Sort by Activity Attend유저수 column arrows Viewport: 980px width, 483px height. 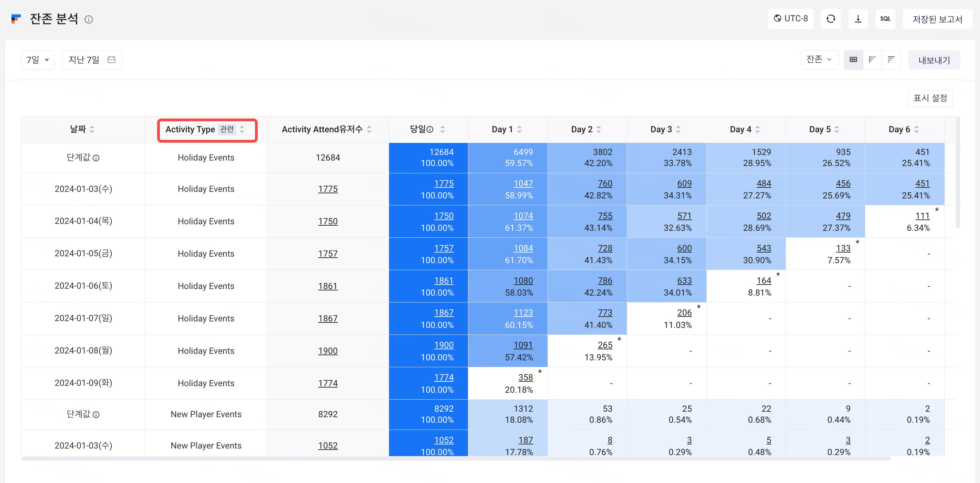tap(369, 130)
